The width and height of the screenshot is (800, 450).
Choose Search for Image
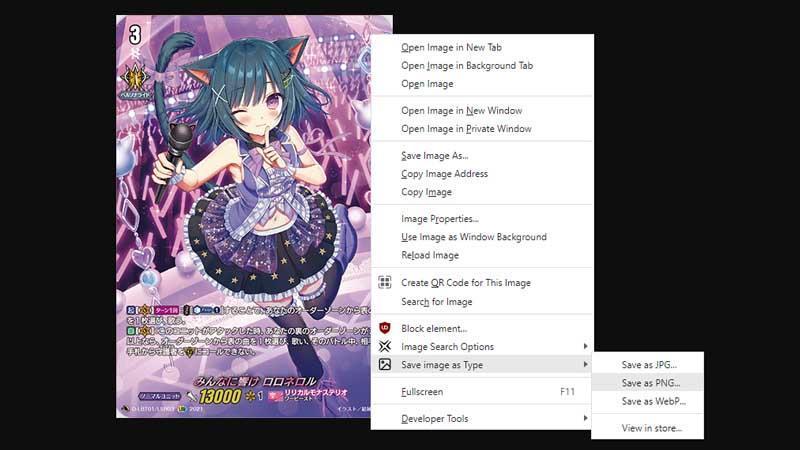[x=482, y=302]
